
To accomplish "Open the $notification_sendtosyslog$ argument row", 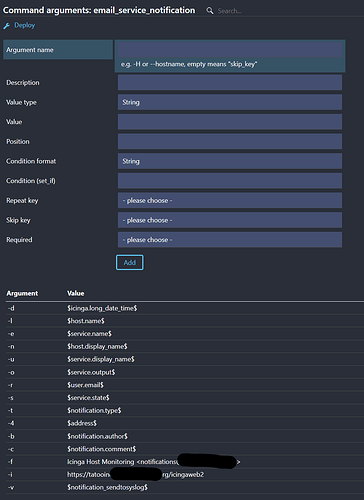I will point(185,487).
